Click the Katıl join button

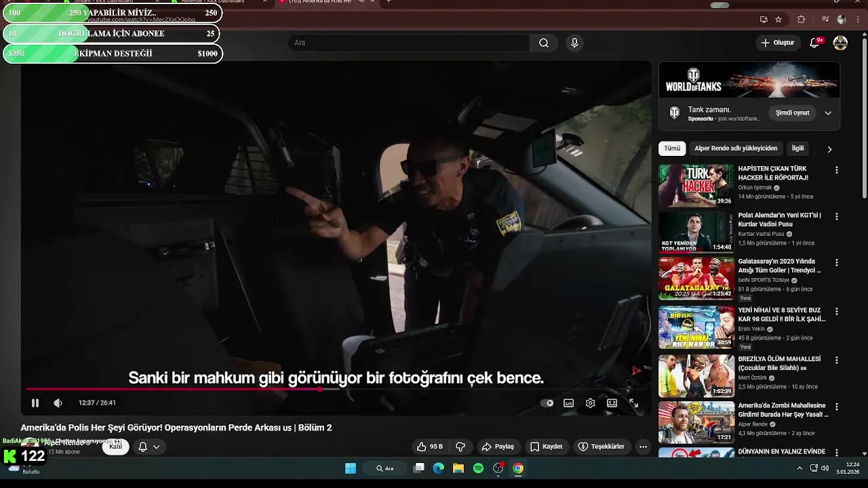click(x=115, y=447)
